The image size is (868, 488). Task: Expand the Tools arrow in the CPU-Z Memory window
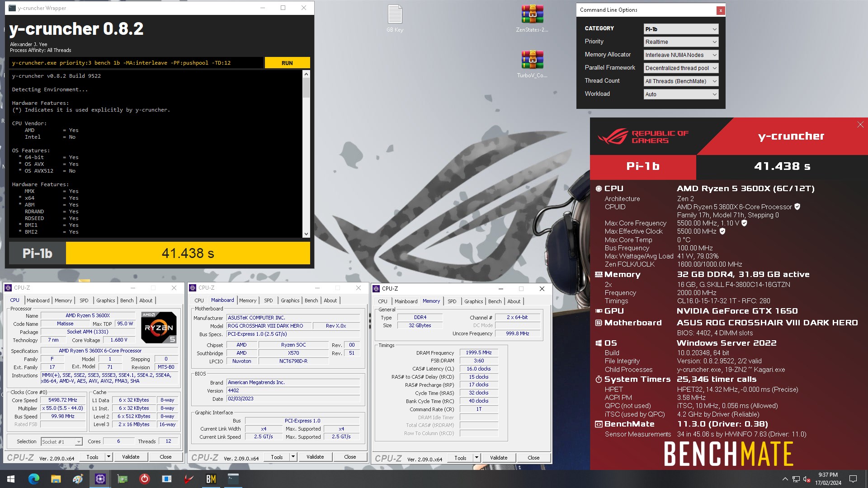point(476,458)
